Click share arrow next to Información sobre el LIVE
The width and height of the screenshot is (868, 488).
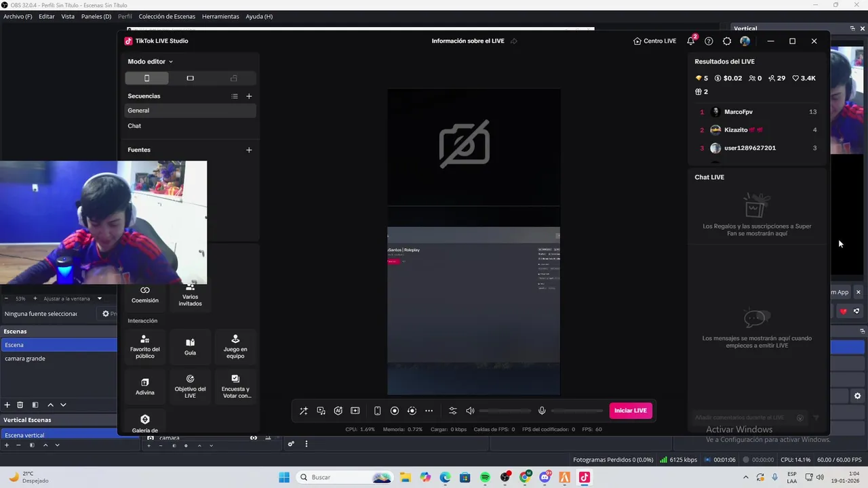[x=514, y=41]
